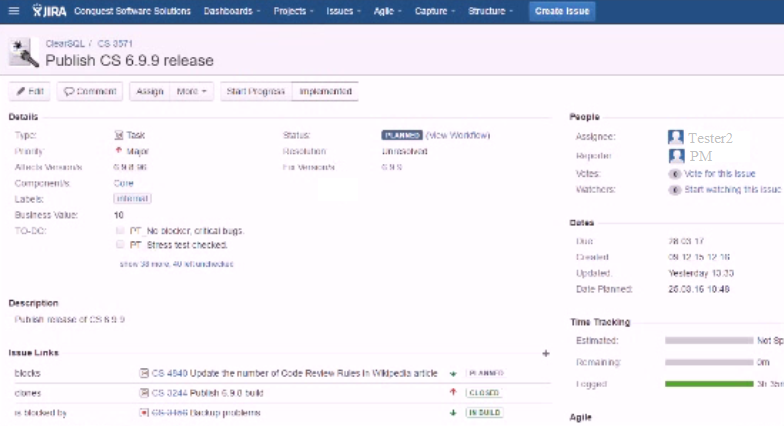Screen dimensions: 784x426
Task: Click the PM reporter name
Action: [700, 156]
